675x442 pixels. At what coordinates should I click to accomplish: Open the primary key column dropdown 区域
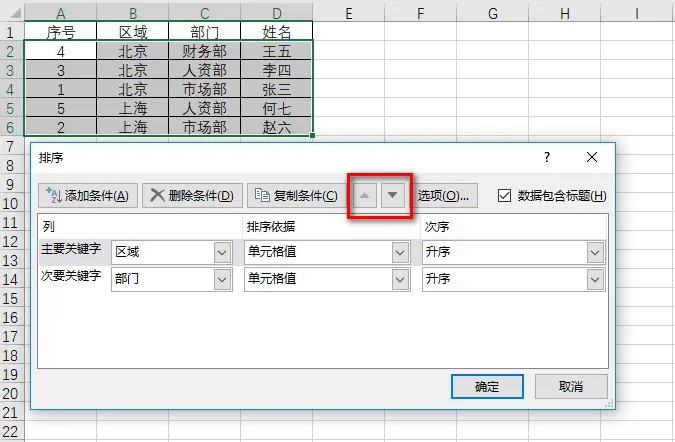pos(222,252)
